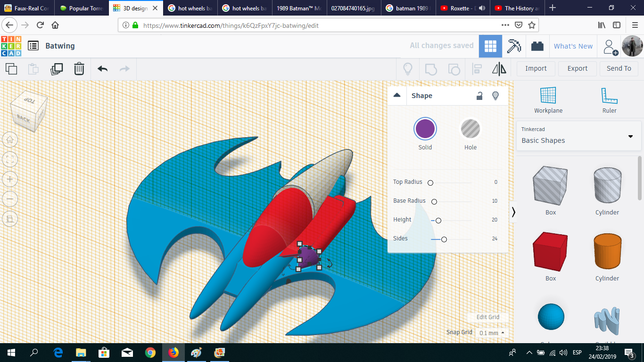This screenshot has height=362, width=644.
Task: Copy the selected shape
Action: (x=11, y=69)
